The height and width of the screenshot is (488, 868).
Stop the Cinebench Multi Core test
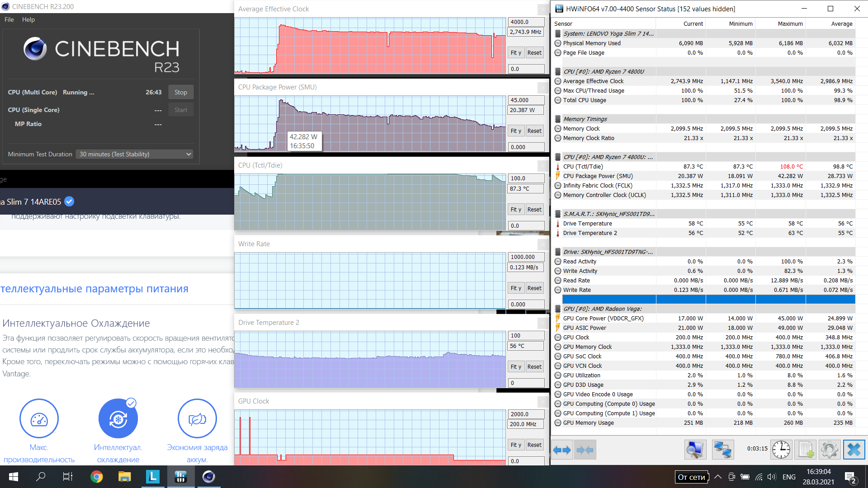[181, 92]
